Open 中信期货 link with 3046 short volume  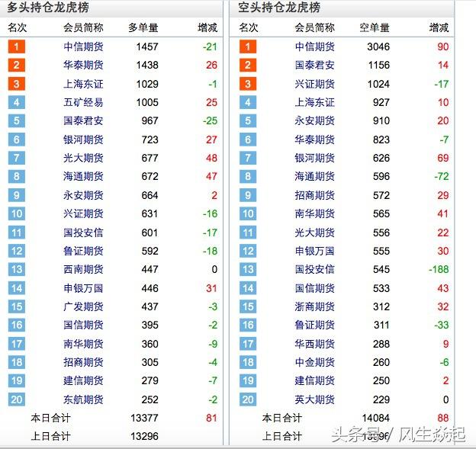314,47
